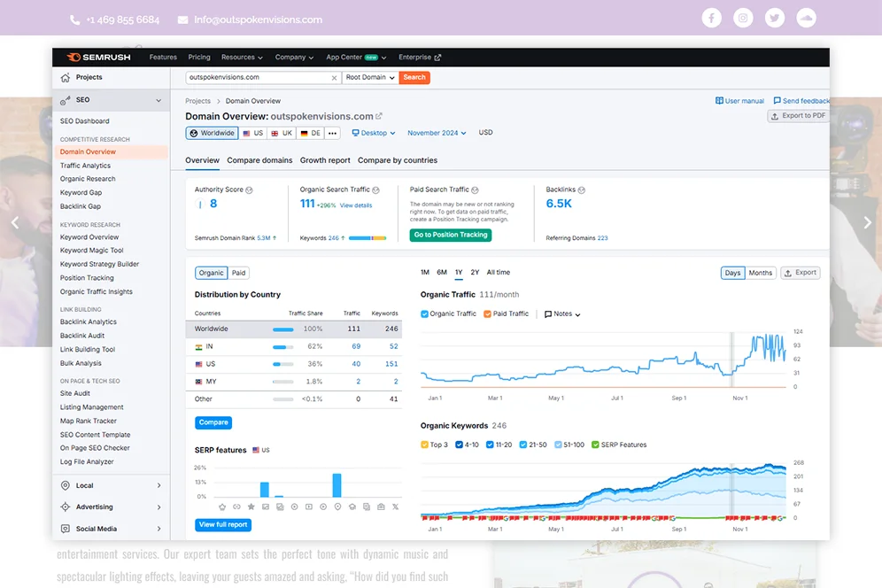The height and width of the screenshot is (588, 882).
Task: Click the Backlinks info icon
Action: click(x=582, y=190)
